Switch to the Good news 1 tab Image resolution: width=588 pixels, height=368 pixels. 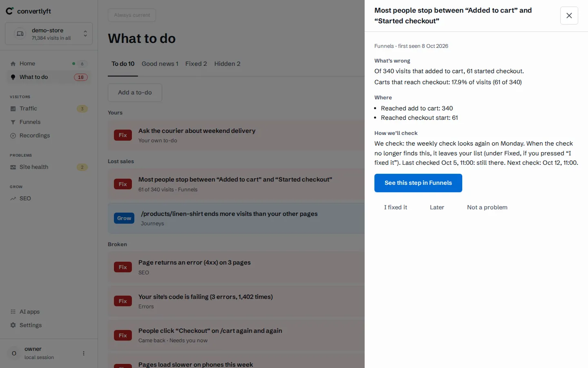click(x=160, y=64)
